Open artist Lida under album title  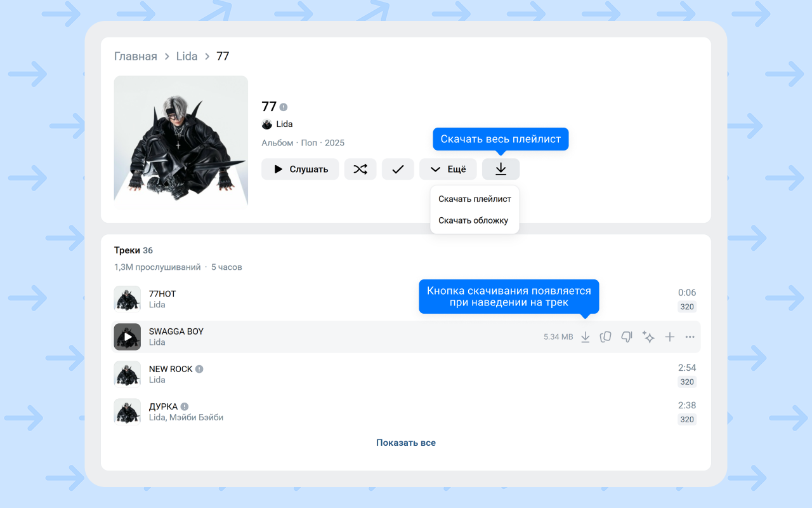(284, 124)
